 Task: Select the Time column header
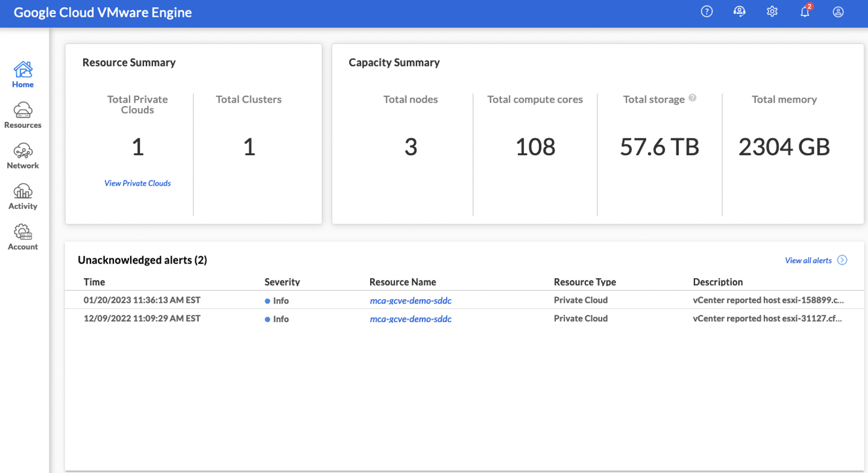(95, 282)
